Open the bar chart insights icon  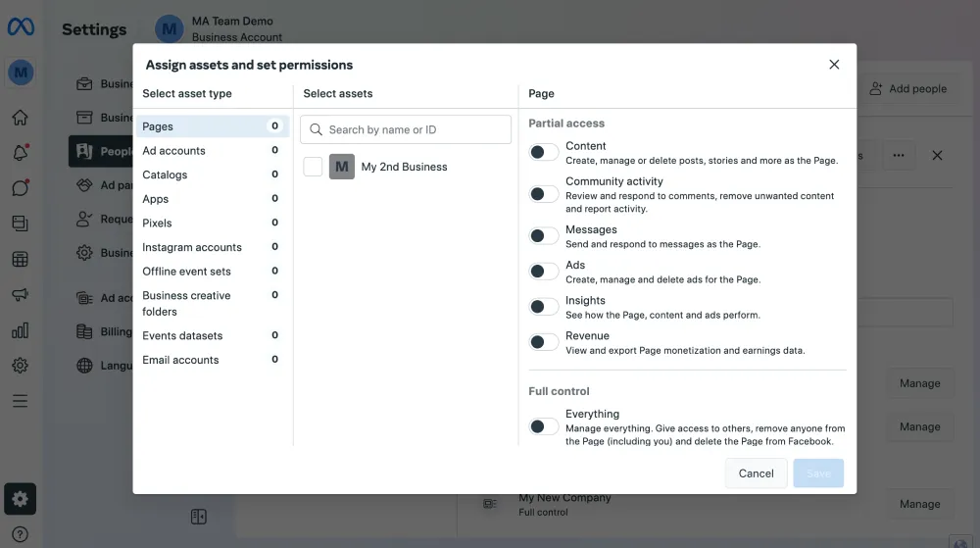[x=20, y=330]
